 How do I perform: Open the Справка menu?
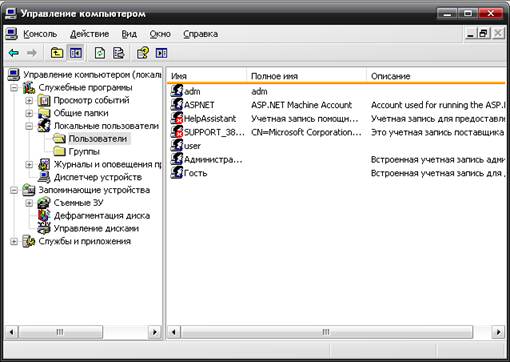201,34
